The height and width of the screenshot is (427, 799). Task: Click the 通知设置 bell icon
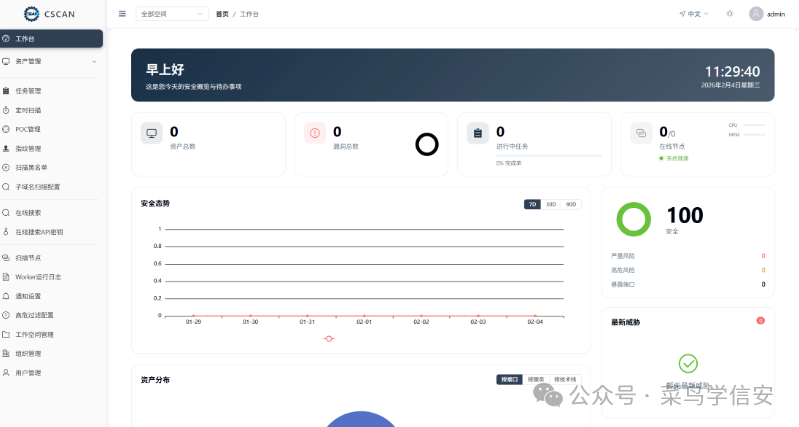[6, 296]
